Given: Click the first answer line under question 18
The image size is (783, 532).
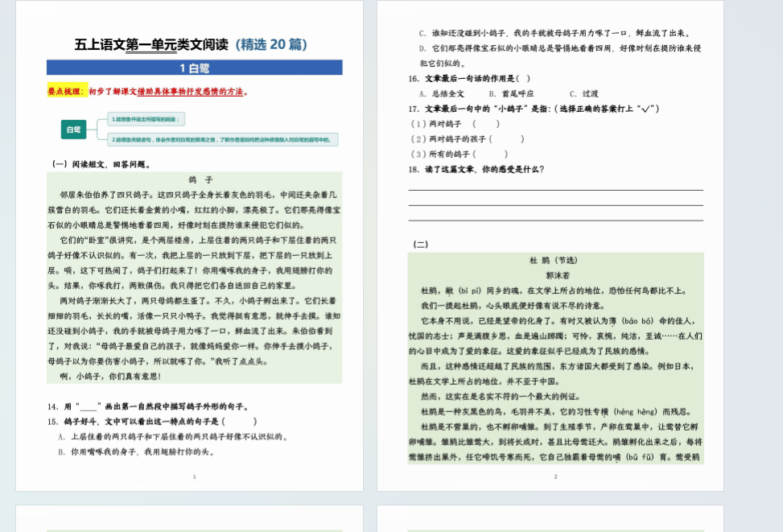Looking at the screenshot, I should (555, 189).
